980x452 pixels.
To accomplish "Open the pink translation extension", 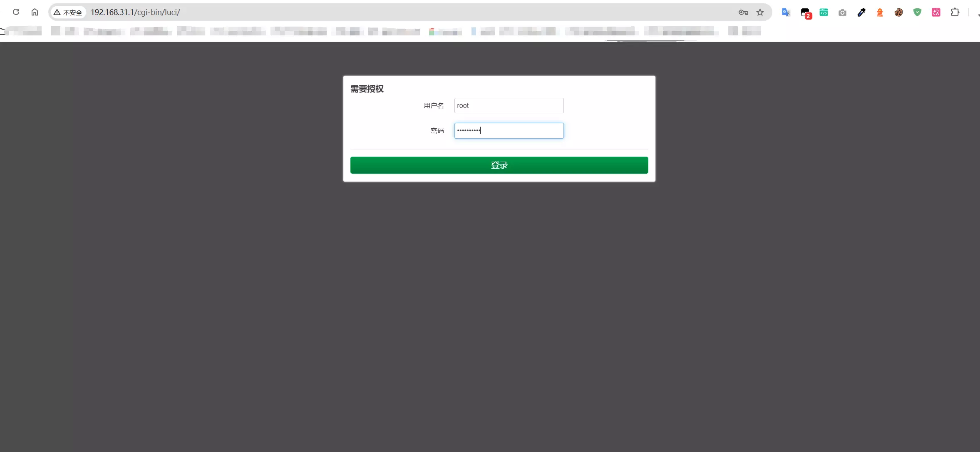I will pos(936,12).
